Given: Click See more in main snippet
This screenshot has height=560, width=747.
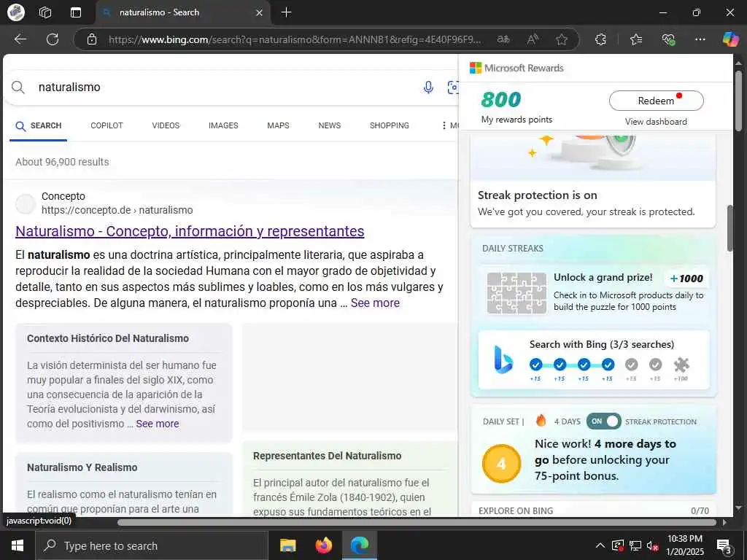Looking at the screenshot, I should click(376, 303).
